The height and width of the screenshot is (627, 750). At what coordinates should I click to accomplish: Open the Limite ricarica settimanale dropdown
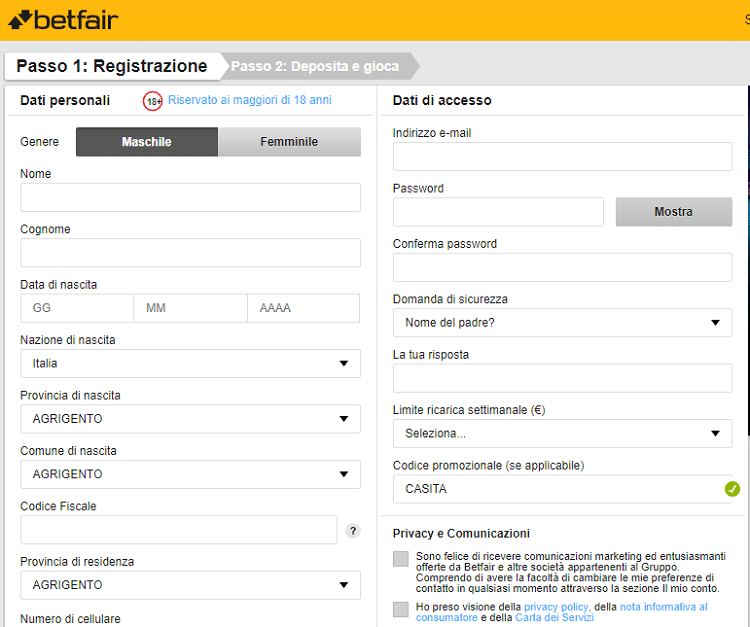[x=562, y=434]
